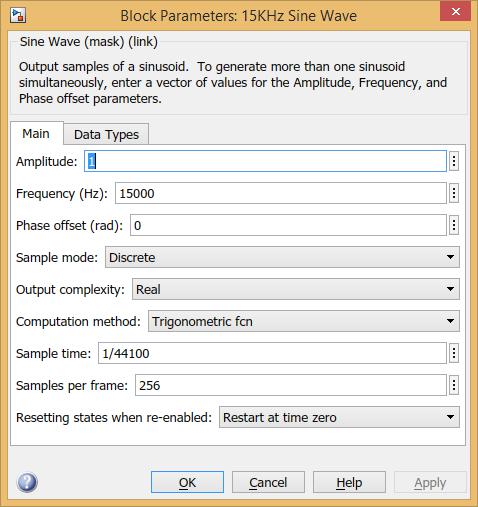Select the Main tab
Viewport: 478px width, 507px height.
[x=36, y=133]
